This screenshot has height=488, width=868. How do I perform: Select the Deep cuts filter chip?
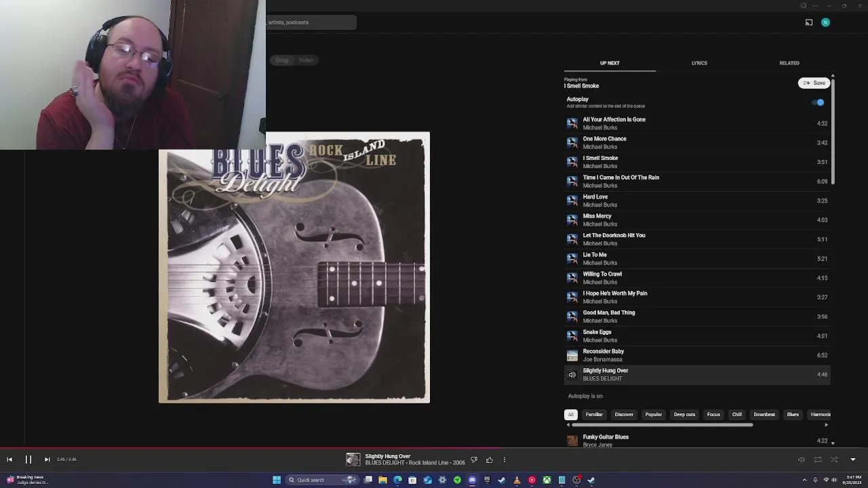coord(684,415)
